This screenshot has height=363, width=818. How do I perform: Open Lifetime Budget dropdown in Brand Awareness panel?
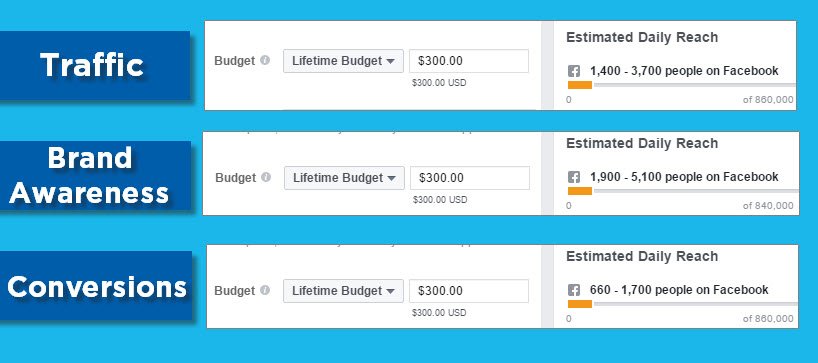click(344, 178)
